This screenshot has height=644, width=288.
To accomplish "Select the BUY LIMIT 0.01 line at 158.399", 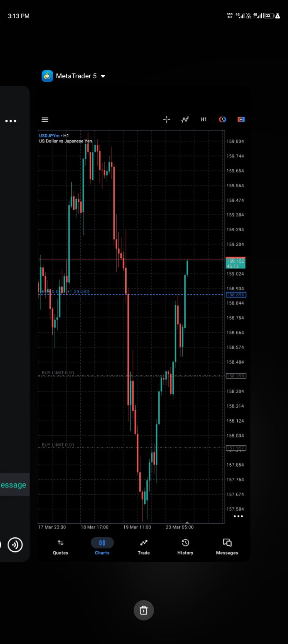I will pyautogui.click(x=58, y=373).
